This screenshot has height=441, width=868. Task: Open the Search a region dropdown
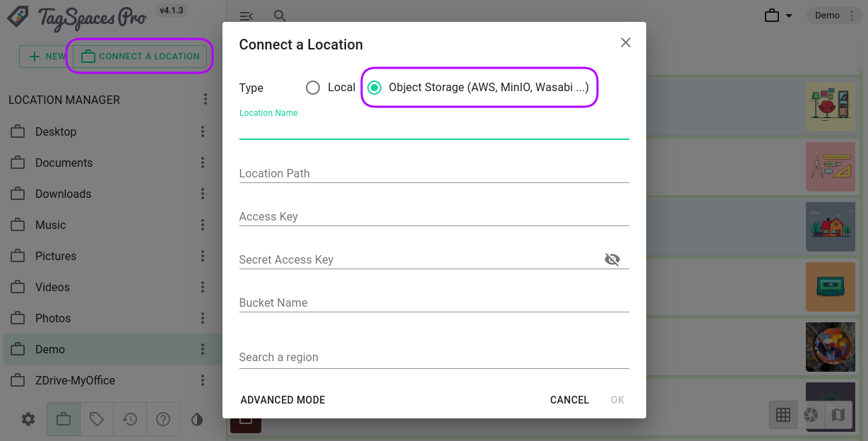(x=434, y=357)
